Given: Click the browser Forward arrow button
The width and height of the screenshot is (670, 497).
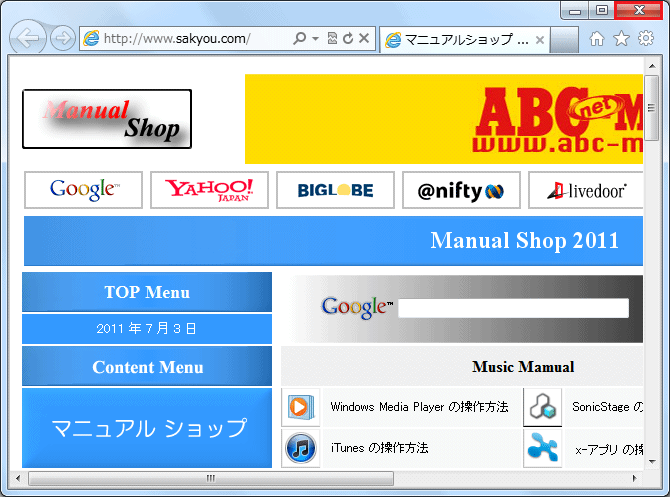Looking at the screenshot, I should click(63, 39).
